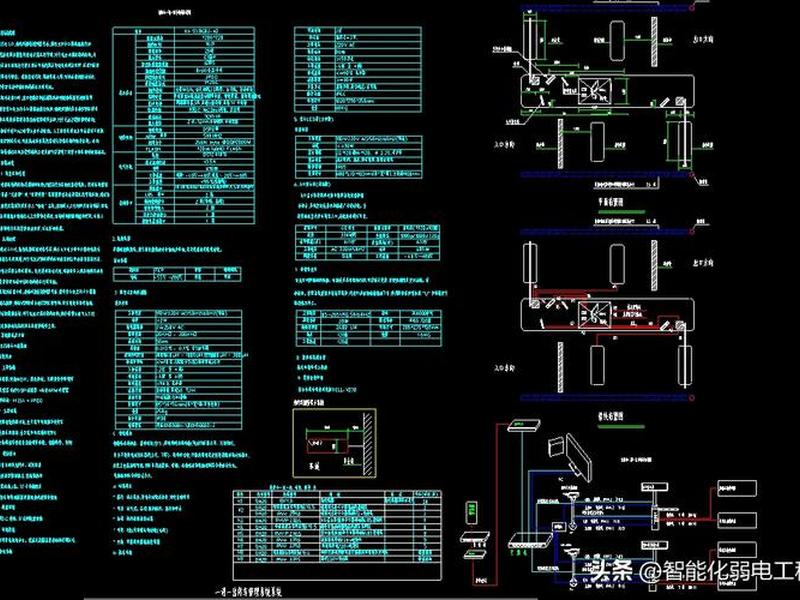Click the hatched barrier bar beside the upper plan's exit lane

[x=654, y=41]
